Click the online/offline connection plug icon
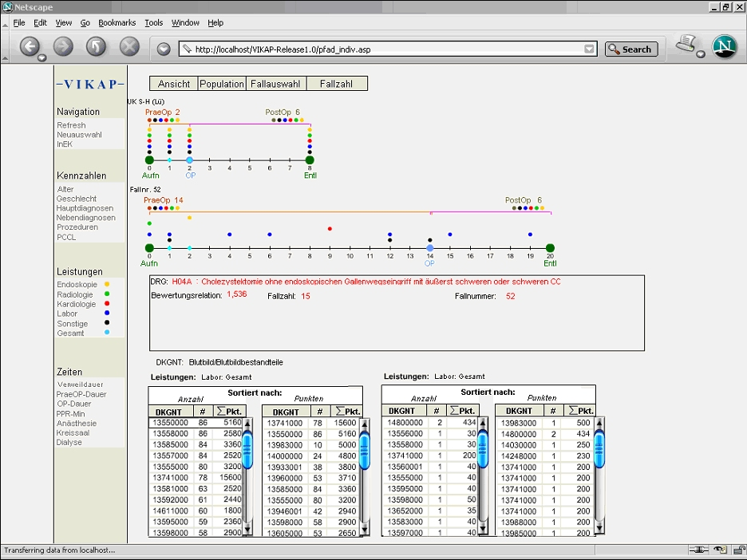The image size is (747, 560). point(698,550)
